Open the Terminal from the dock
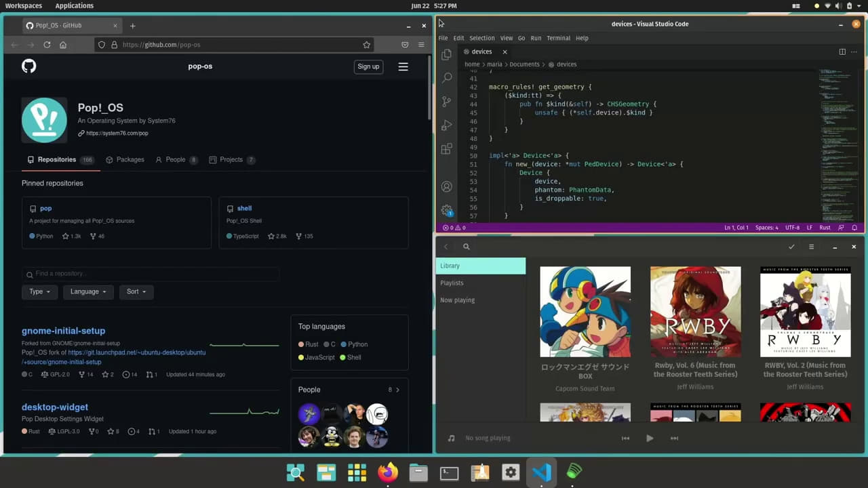 [x=449, y=472]
